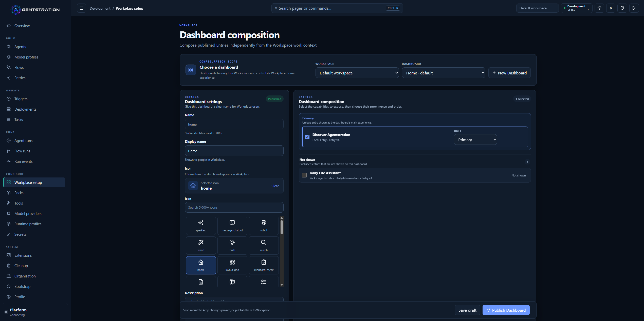
Task: Click the Agentstration logo
Action: 35,10
